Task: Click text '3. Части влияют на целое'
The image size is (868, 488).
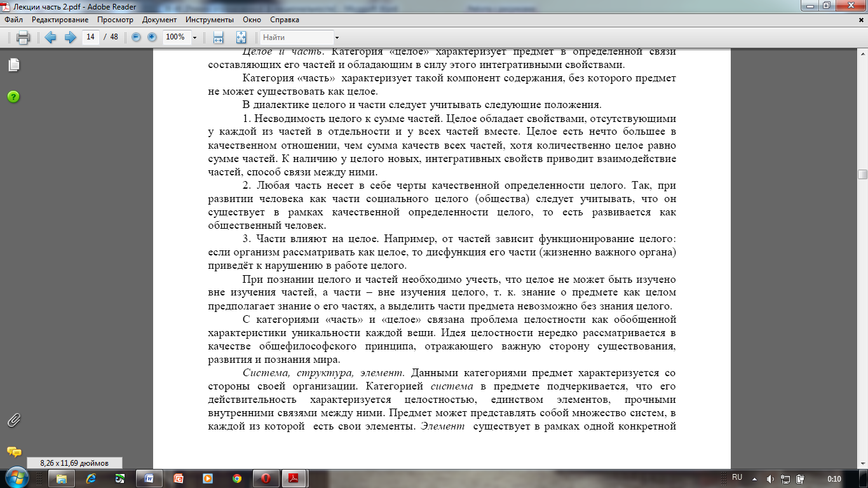Action: point(311,239)
